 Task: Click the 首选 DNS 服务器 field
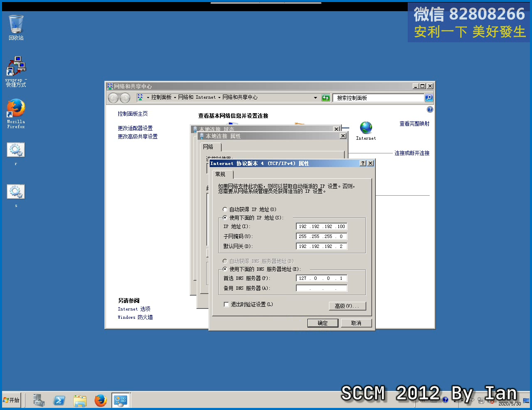(x=322, y=278)
